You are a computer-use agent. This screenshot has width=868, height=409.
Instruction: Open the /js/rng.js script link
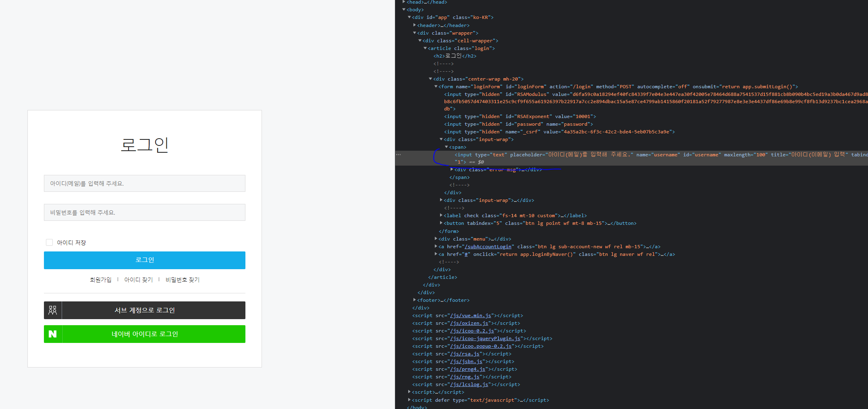click(x=465, y=377)
